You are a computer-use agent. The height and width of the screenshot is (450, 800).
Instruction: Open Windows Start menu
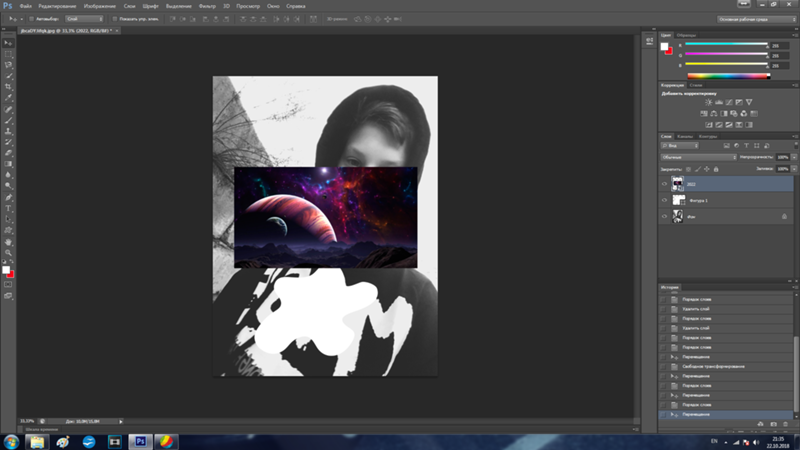coord(11,442)
